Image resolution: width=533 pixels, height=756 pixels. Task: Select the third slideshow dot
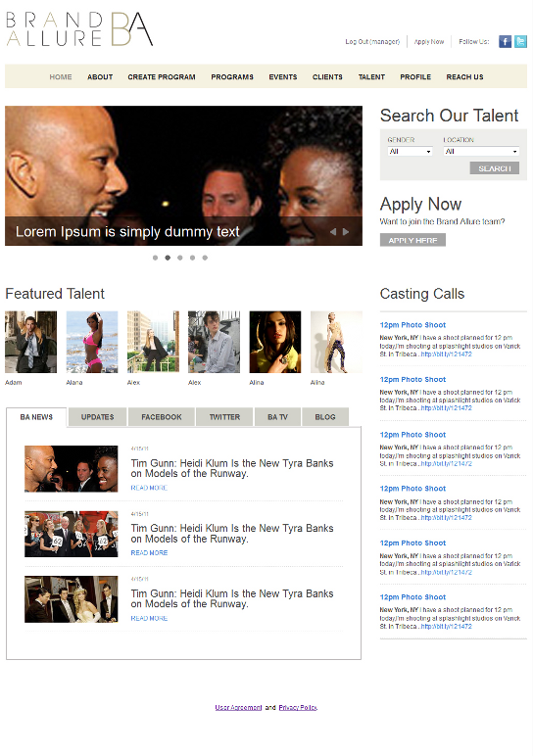point(180,258)
